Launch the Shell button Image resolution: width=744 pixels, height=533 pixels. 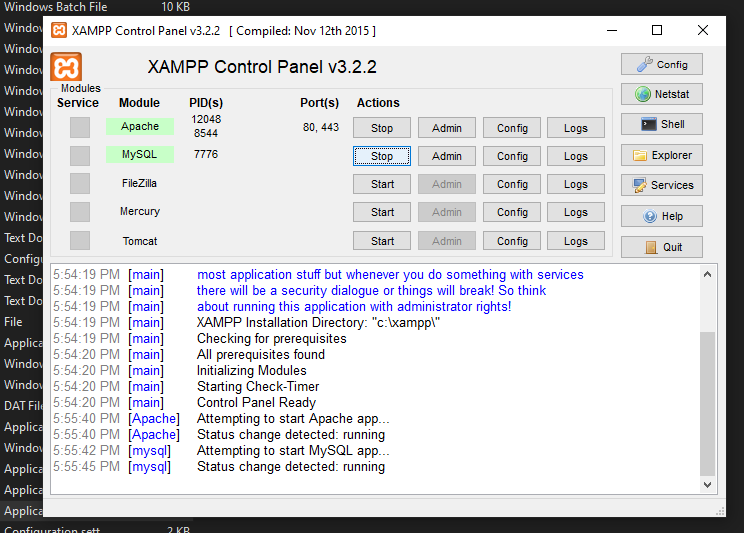point(661,124)
